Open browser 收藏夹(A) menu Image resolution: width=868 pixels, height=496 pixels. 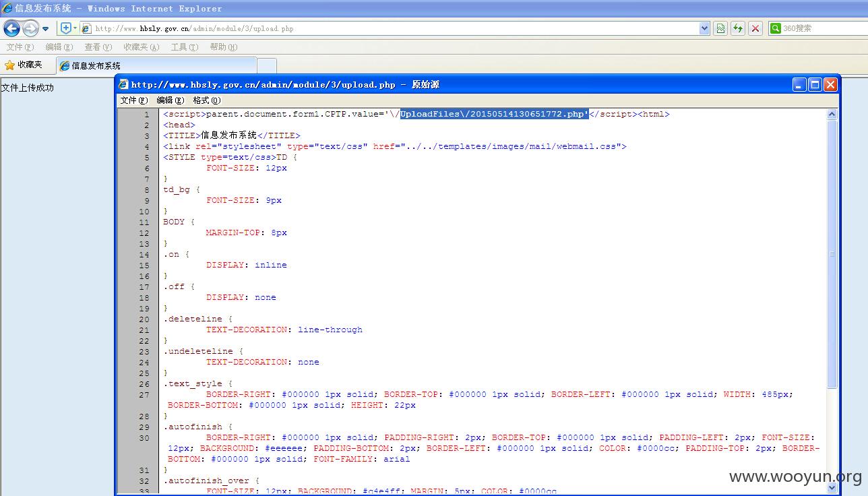click(141, 47)
